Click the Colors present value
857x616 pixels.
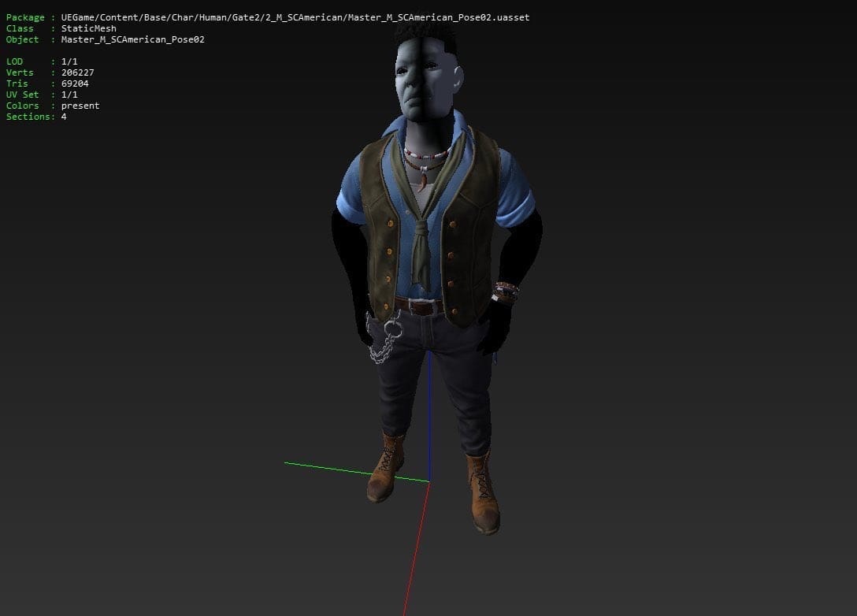[80, 106]
